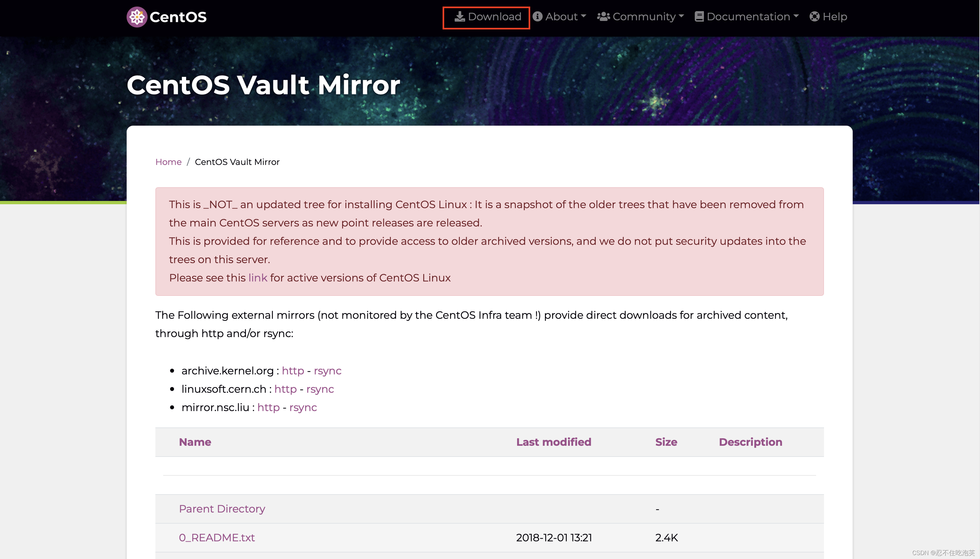Open archive.kernel.org http mirror

tap(293, 370)
